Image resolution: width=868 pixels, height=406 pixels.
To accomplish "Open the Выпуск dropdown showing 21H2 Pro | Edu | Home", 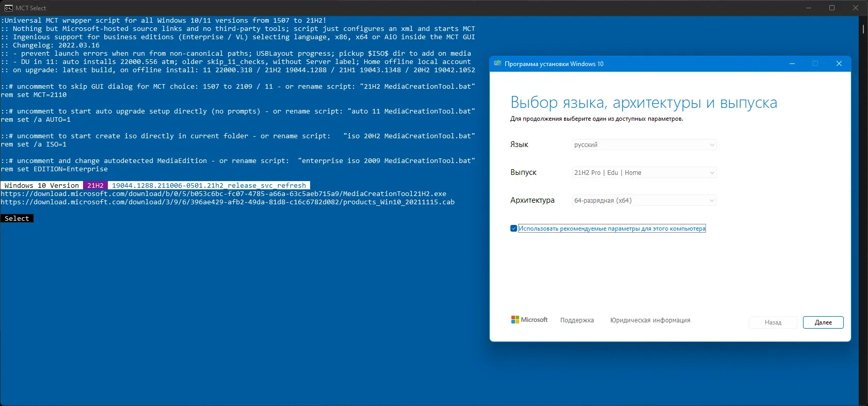I will pos(645,173).
